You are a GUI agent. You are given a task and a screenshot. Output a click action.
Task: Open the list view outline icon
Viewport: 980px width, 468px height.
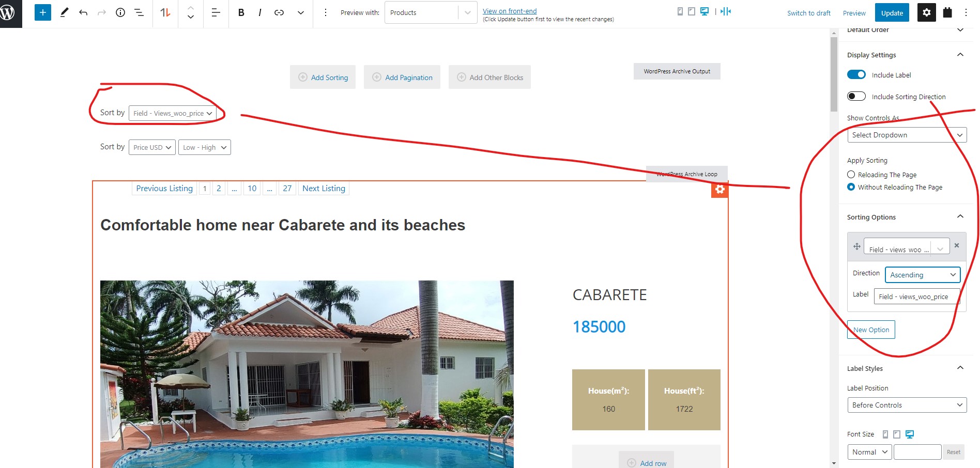tap(139, 12)
